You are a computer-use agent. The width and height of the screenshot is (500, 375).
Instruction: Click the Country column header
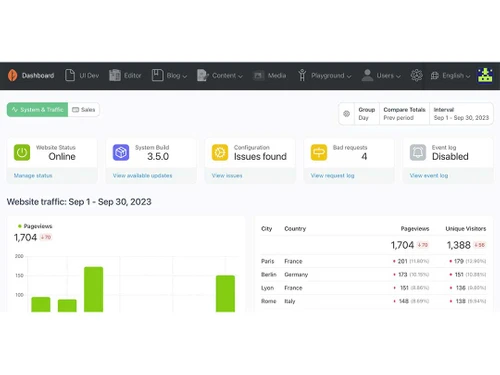coord(295,229)
